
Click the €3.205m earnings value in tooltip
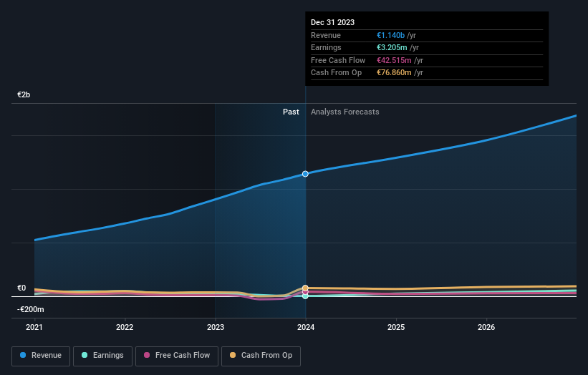392,47
